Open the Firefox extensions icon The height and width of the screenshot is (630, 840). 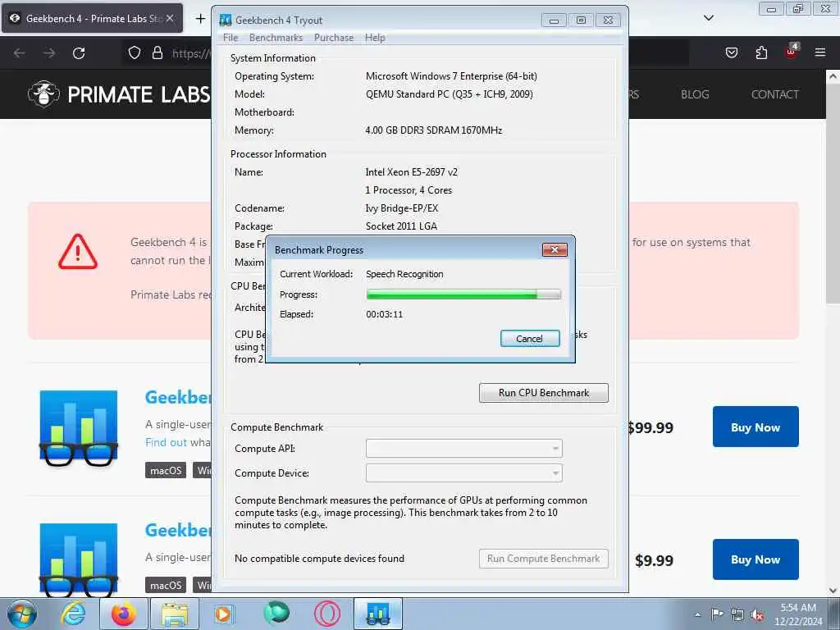point(761,52)
